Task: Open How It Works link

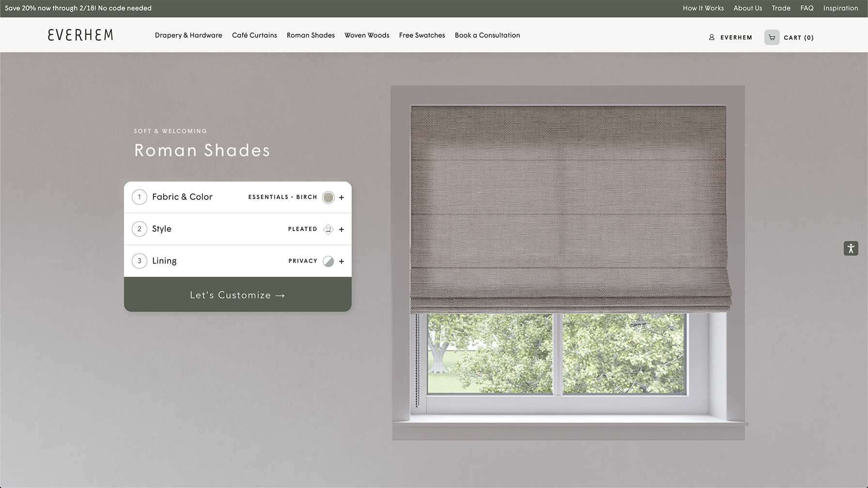Action: coord(703,8)
